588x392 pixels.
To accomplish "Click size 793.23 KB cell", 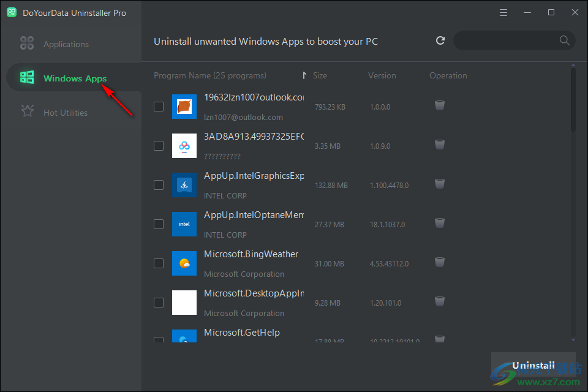I will (x=330, y=107).
